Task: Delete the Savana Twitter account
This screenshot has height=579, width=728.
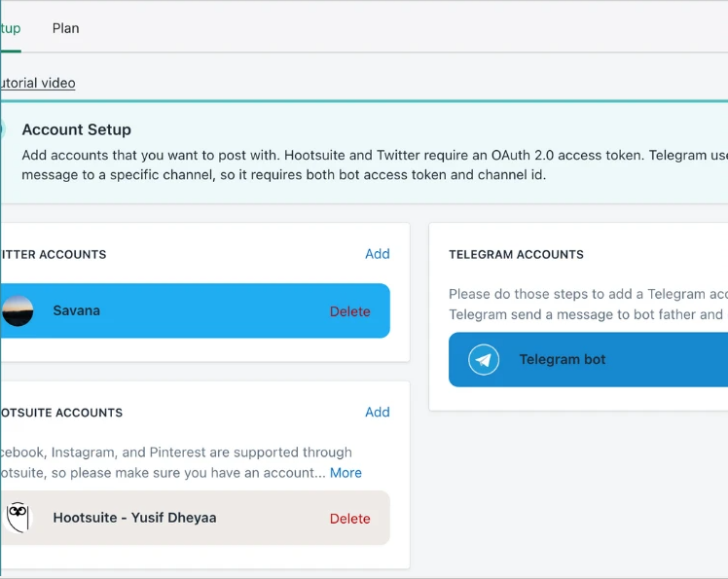Action: click(349, 311)
